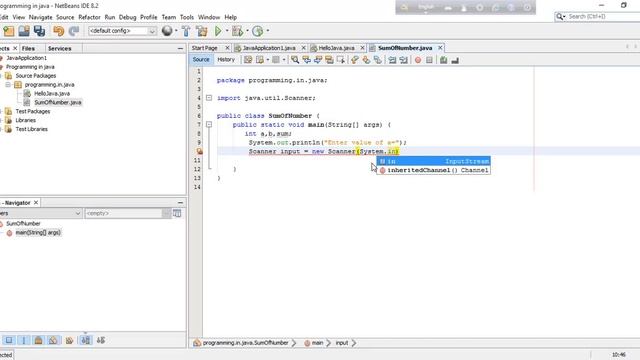Close the SumOfNumber.java editor tab
The image size is (640, 360).
tap(440, 48)
